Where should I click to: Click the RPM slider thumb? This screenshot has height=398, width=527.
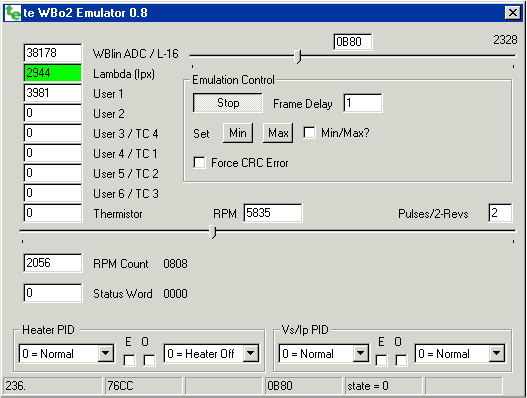pyautogui.click(x=213, y=232)
